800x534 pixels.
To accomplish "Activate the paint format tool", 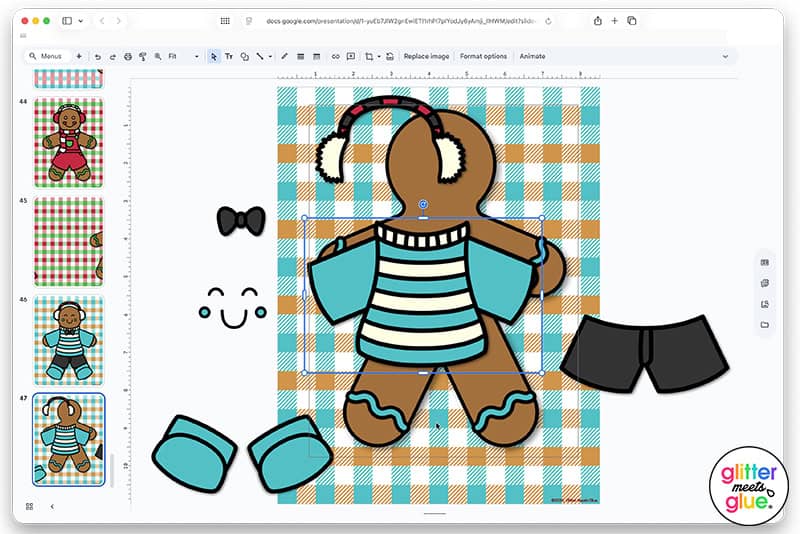I will tap(143, 57).
